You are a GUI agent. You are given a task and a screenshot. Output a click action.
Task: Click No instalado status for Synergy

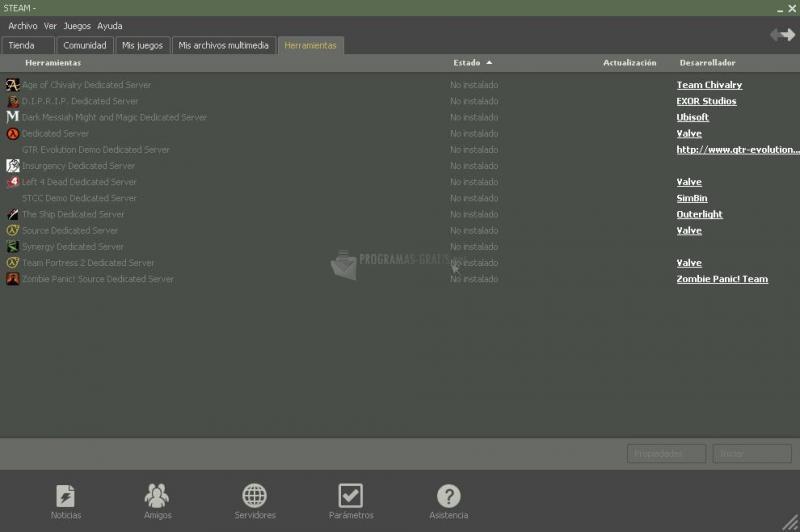(x=474, y=246)
